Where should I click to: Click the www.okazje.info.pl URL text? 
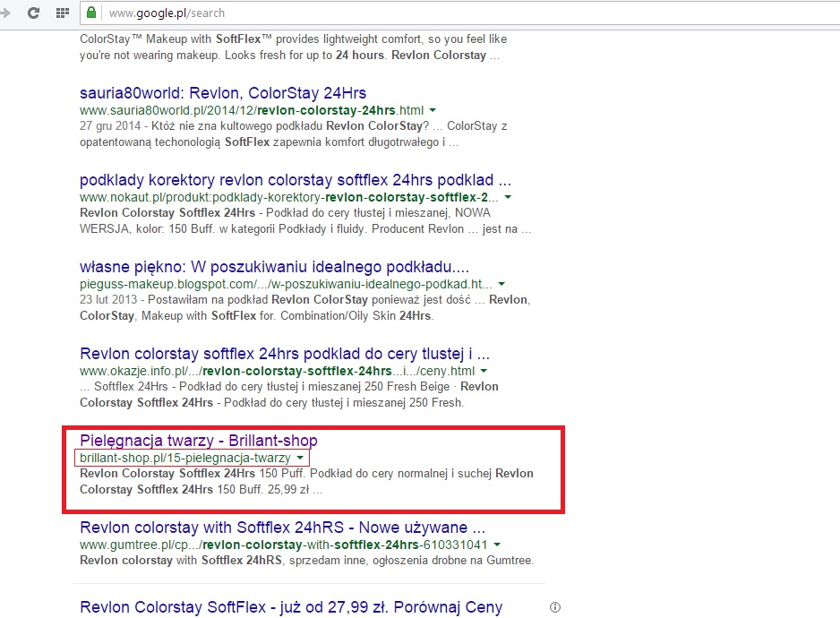(x=278, y=371)
